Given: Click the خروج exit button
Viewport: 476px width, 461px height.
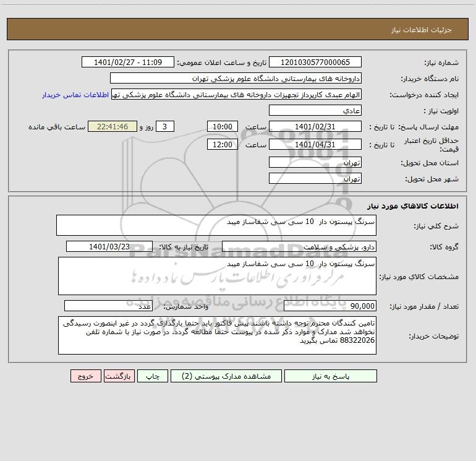Looking at the screenshot, I should 85,376.
